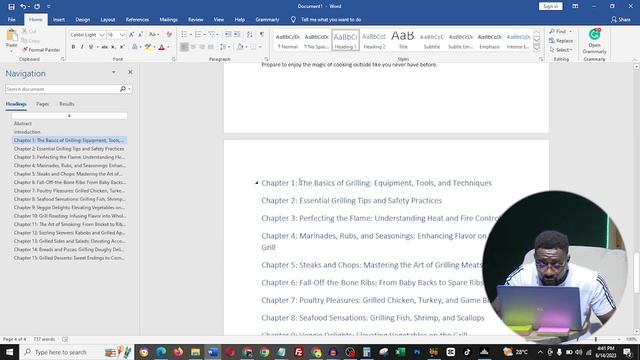The height and width of the screenshot is (360, 640).
Task: Click the Undo arrow in quick access toolbar
Action: click(x=23, y=7)
